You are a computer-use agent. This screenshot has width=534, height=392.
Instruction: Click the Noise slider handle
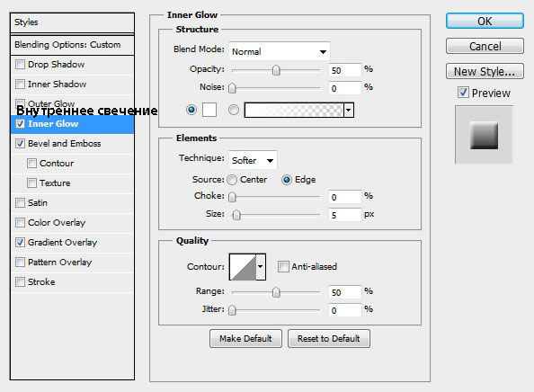point(232,88)
